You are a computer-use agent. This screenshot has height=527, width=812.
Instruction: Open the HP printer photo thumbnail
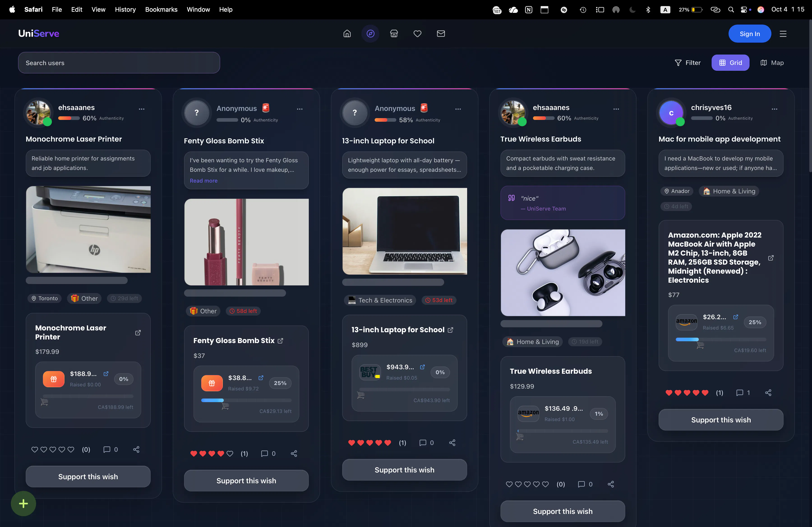tap(88, 229)
